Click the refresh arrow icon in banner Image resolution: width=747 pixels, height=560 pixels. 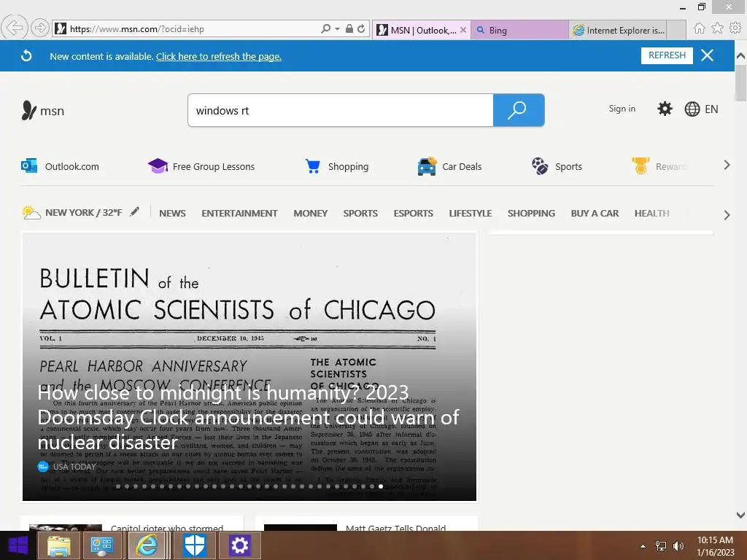pyautogui.click(x=27, y=55)
